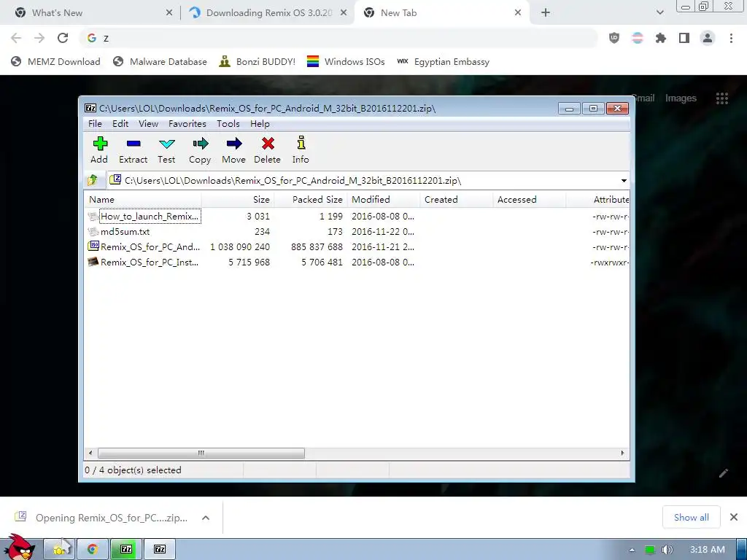Sort by the Size column header

pos(238,200)
